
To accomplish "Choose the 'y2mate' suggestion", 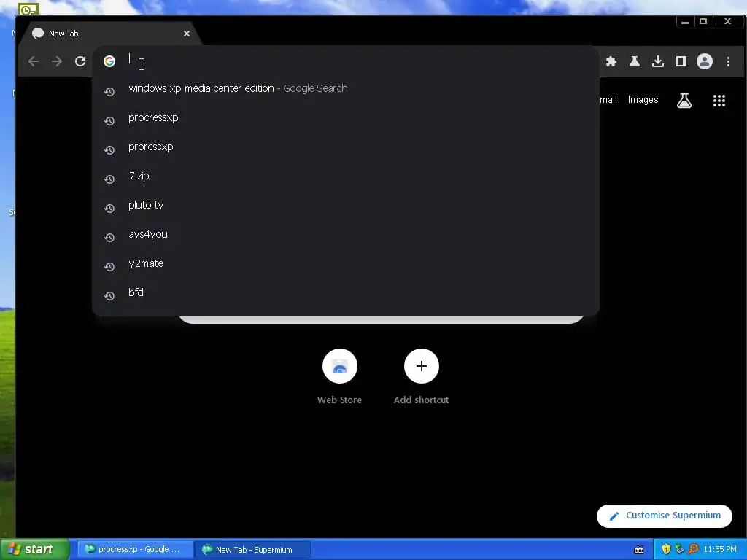I will 345,263.
